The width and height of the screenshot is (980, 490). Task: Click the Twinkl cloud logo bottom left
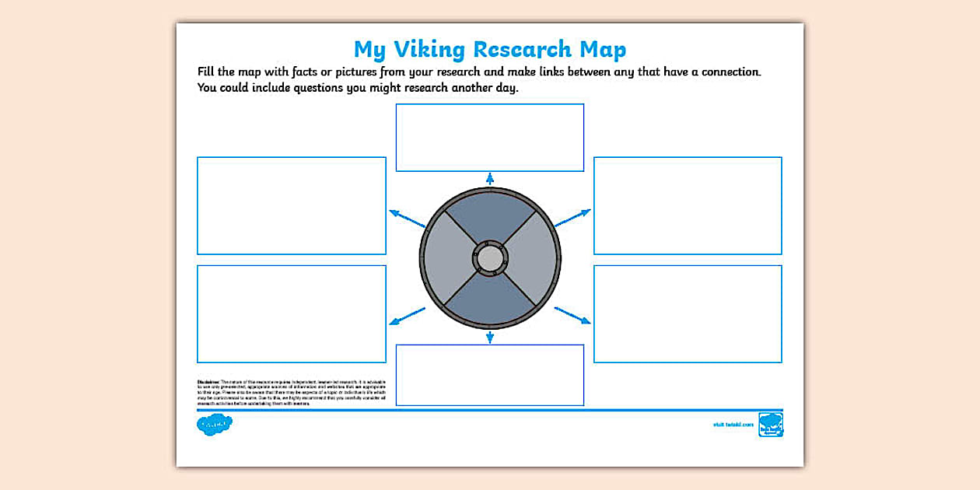[215, 425]
